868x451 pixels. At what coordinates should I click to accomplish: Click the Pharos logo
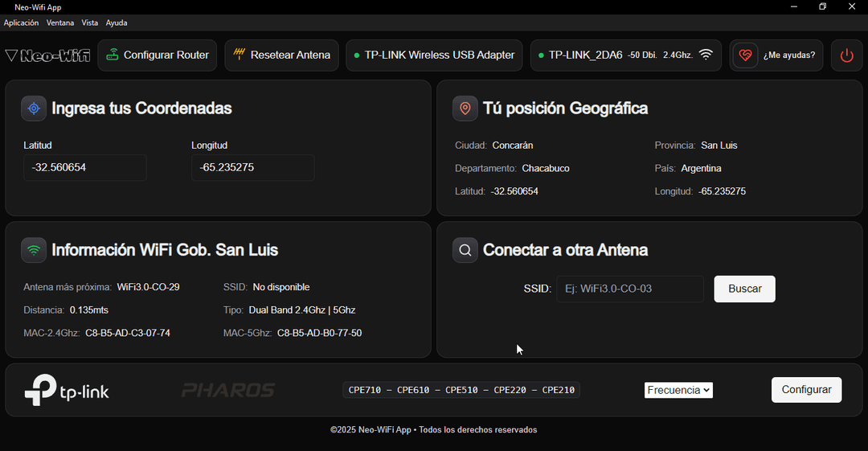pyautogui.click(x=228, y=390)
